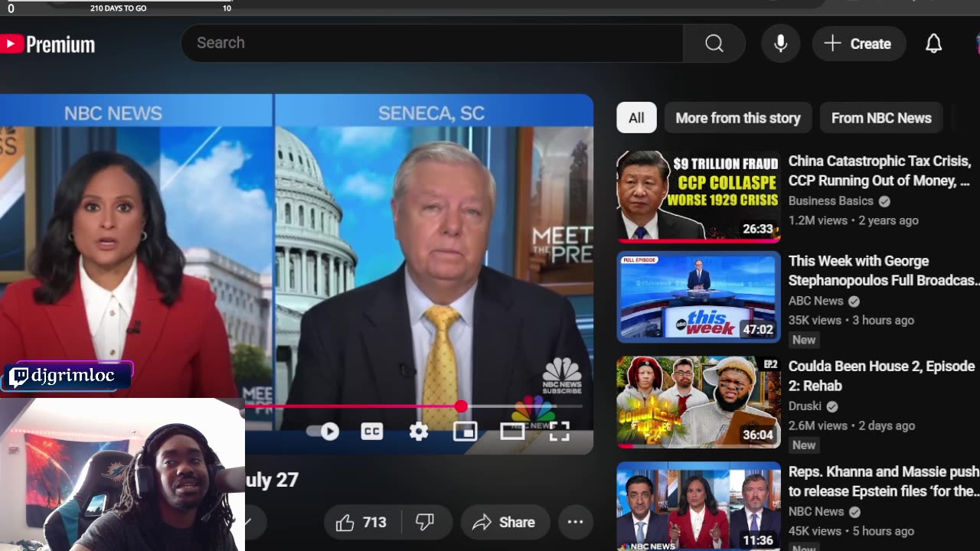980x551 pixels.
Task: Open Khanna and Massie Epstein thumbnail
Action: point(699,506)
